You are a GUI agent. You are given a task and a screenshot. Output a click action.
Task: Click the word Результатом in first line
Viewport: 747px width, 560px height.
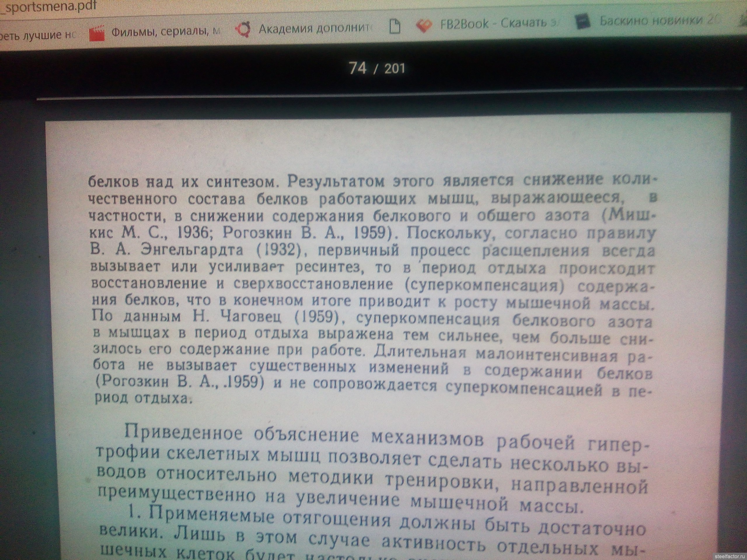(x=336, y=182)
